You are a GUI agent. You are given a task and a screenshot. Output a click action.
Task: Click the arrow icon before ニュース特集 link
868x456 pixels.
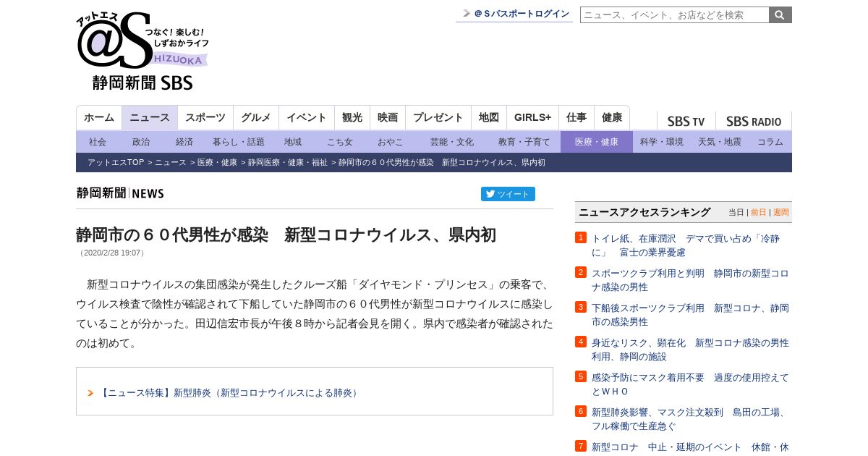pyautogui.click(x=90, y=393)
